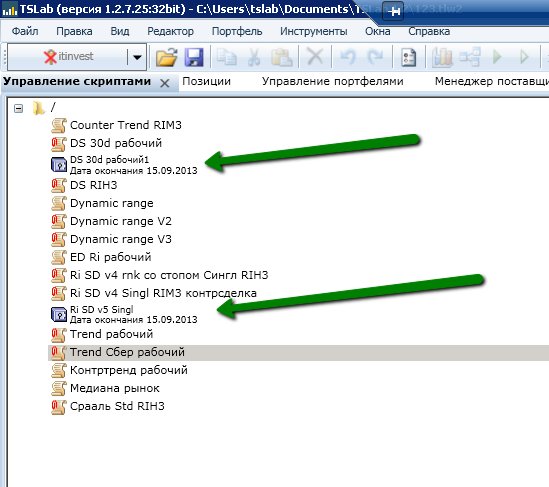Open file with the folder toolbar icon

click(x=166, y=57)
